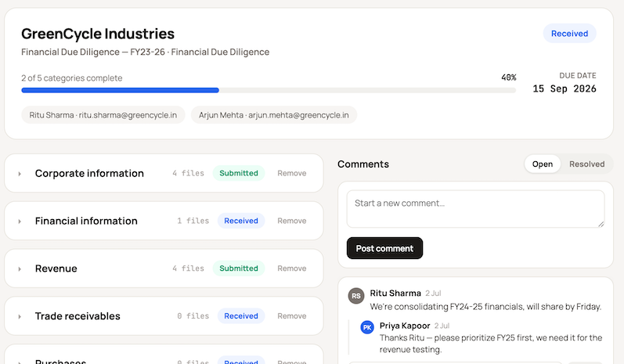The width and height of the screenshot is (624, 364).
Task: Click Priya Kapoor's reply about FY25
Action: [491, 344]
